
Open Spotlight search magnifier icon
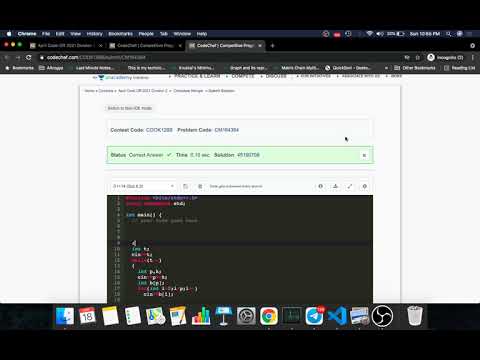[x=449, y=34]
